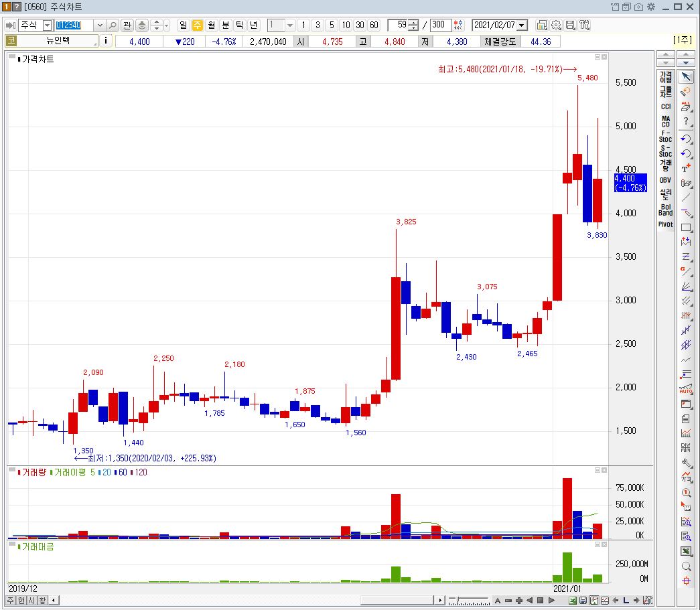Switch to monthly '월' chart period
This screenshot has height=610, width=700.
click(x=211, y=25)
